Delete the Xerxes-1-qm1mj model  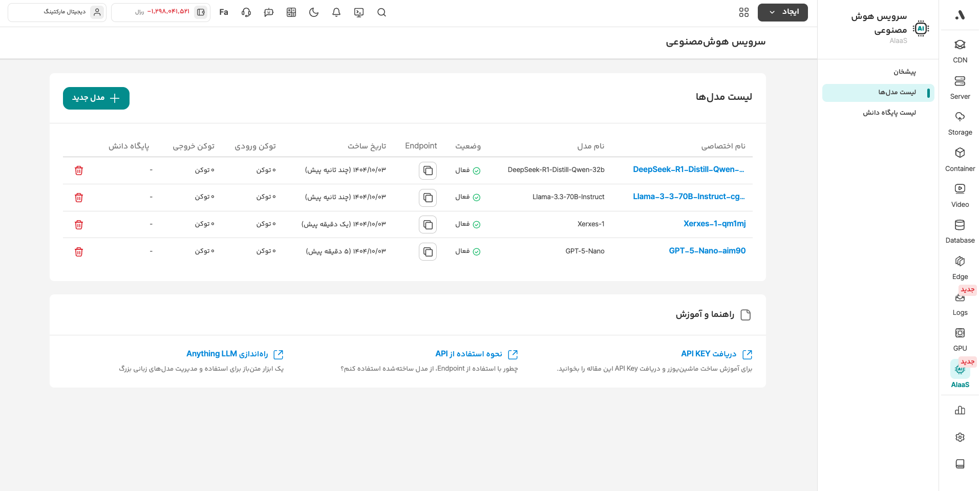[79, 225]
